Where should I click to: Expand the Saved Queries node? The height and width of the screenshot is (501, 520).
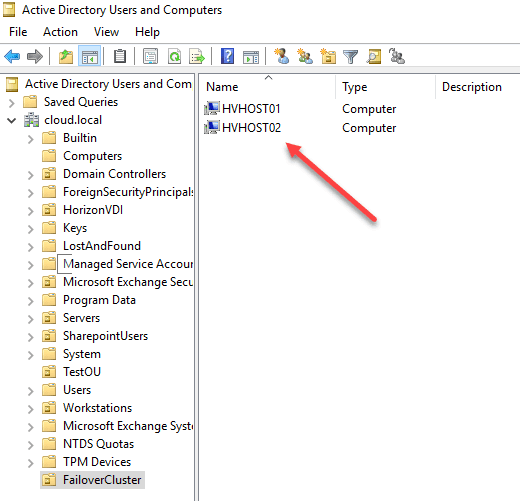pos(11,103)
